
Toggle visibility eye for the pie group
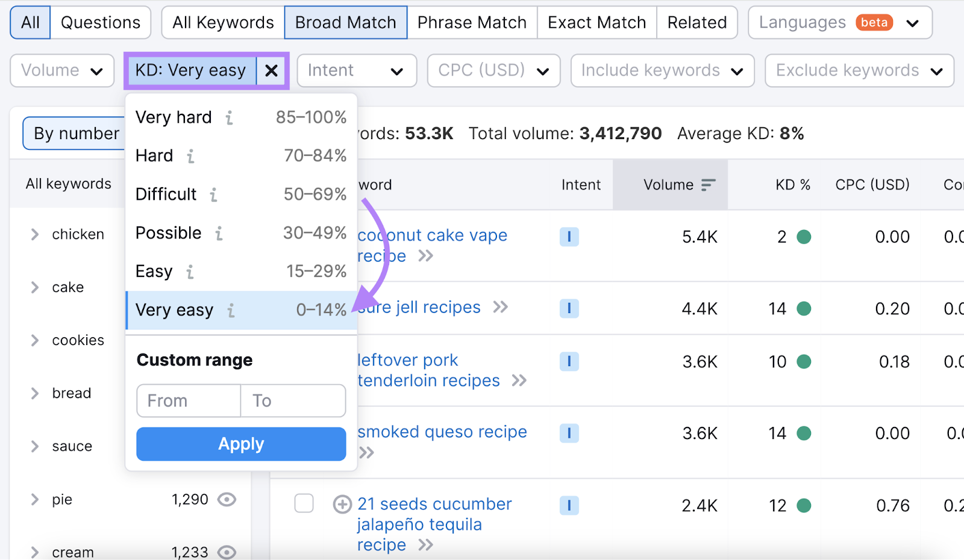click(228, 499)
